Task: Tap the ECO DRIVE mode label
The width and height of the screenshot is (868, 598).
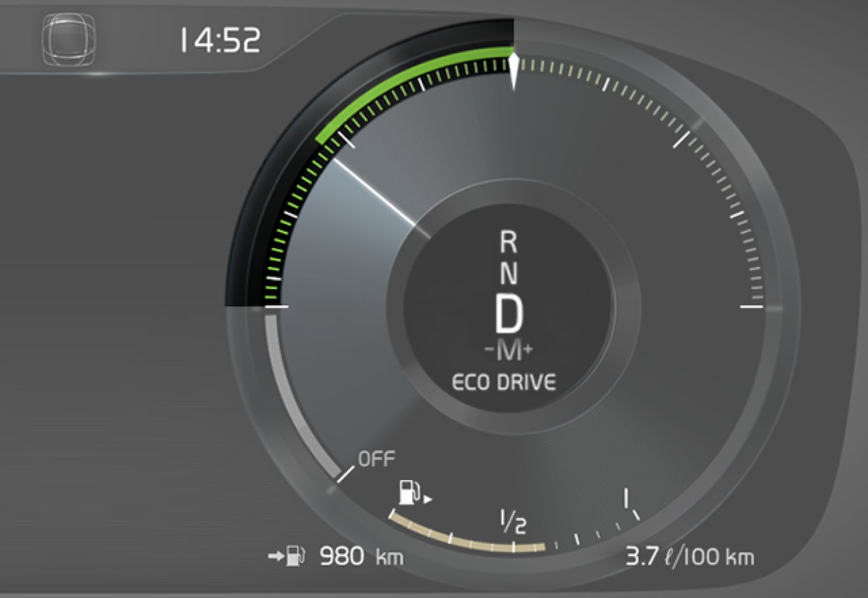Action: pos(503,382)
